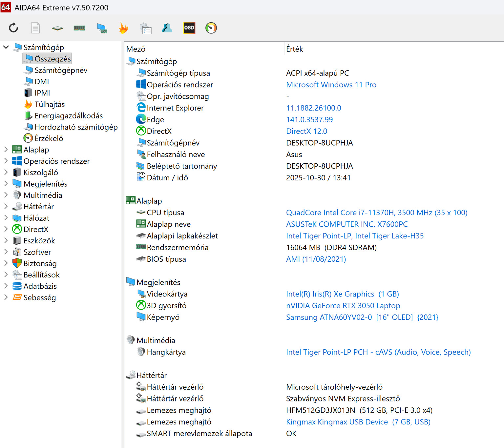Click the gear with checklist toolbar icon
Viewport: 504px width, 448px height.
pos(145,28)
